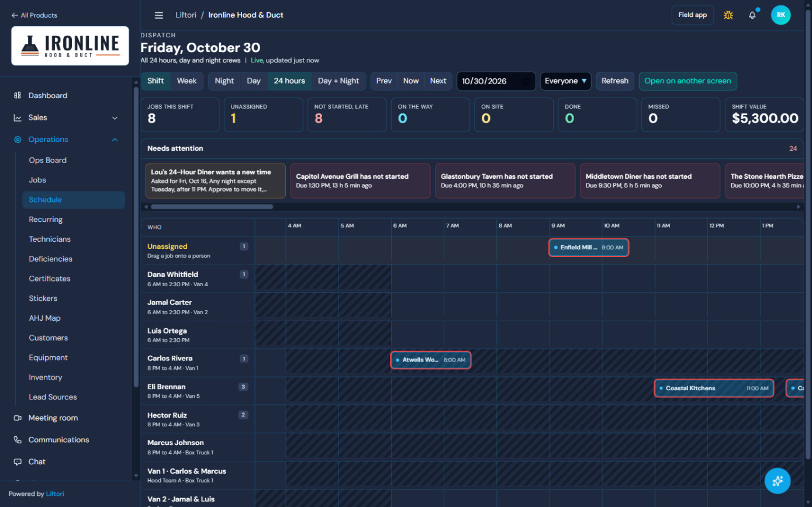Click the Sales chart icon

tap(18, 117)
